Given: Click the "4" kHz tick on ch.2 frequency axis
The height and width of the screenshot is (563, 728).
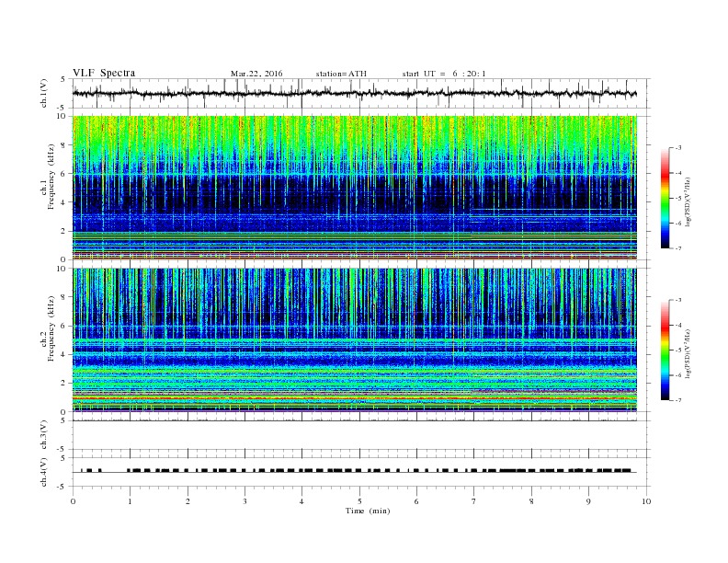Looking at the screenshot, I should (x=64, y=354).
